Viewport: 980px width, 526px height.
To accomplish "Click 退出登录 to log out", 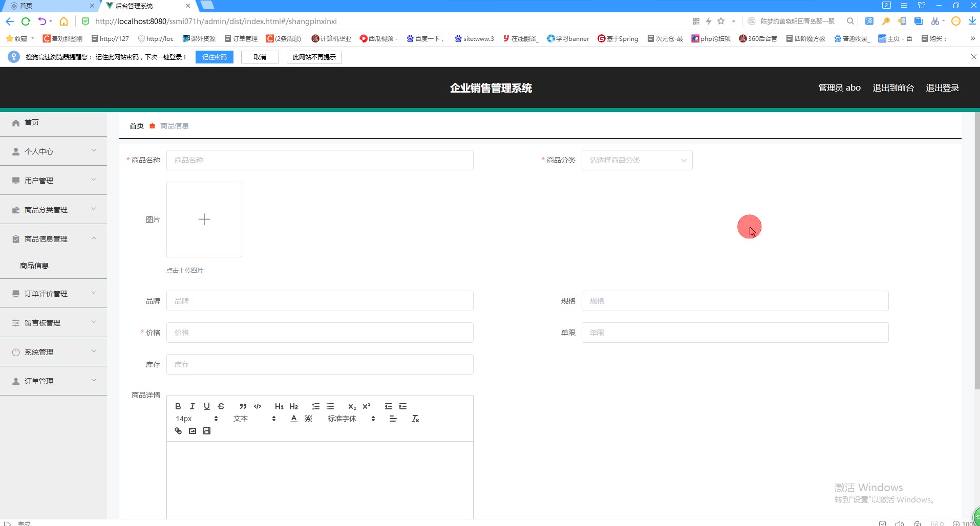I will [942, 87].
